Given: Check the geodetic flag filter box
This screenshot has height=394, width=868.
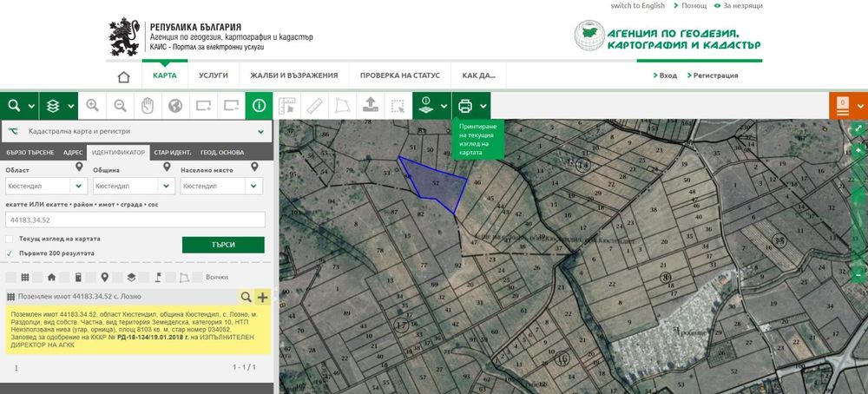Looking at the screenshot, I should point(144,277).
